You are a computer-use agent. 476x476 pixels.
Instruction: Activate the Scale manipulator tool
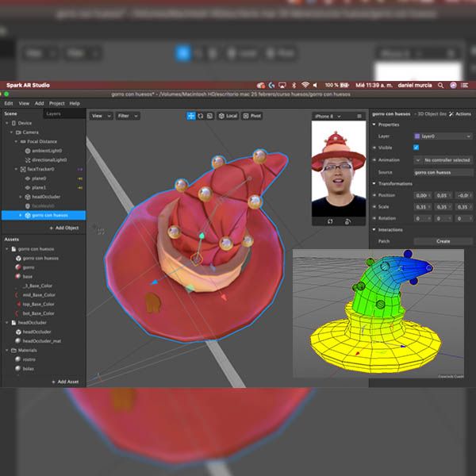click(210, 116)
